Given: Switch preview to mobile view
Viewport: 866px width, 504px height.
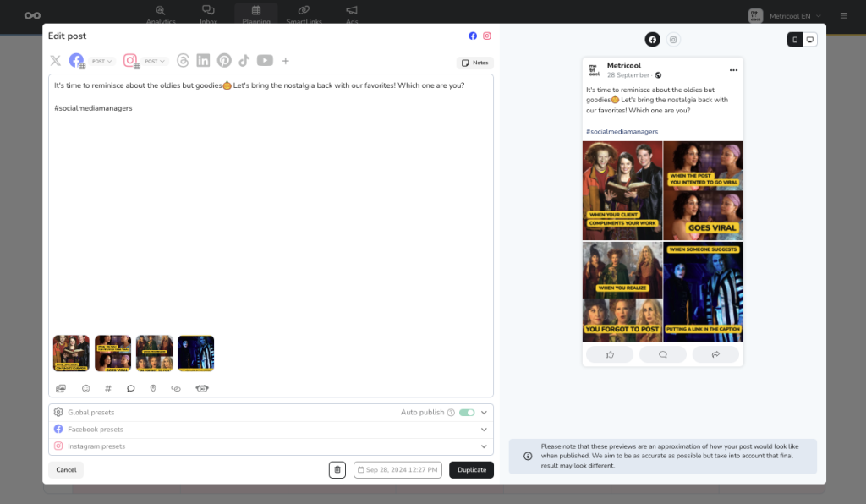Looking at the screenshot, I should [795, 39].
